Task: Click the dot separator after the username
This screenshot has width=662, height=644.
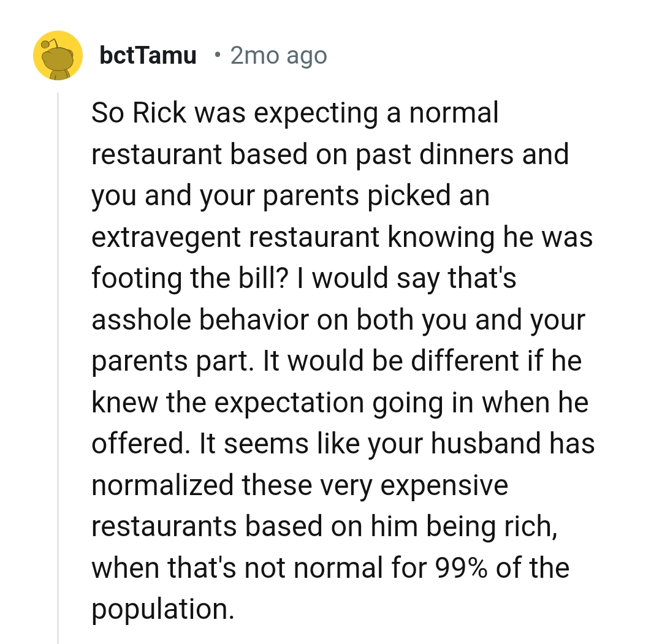Action: click(218, 56)
